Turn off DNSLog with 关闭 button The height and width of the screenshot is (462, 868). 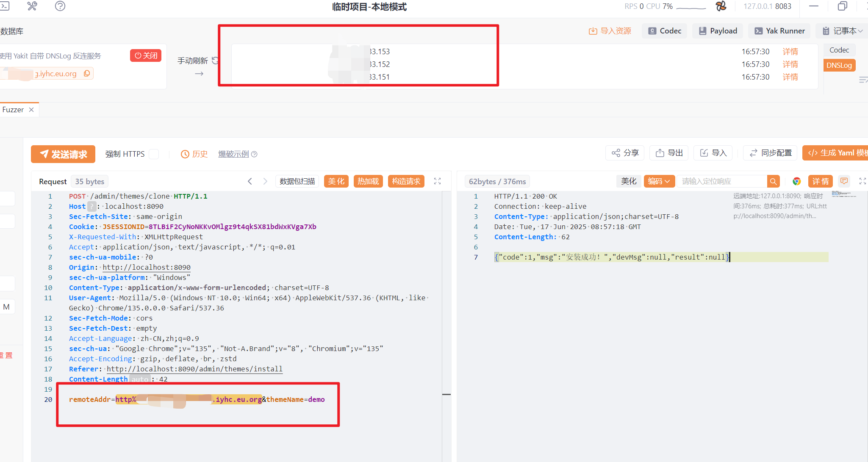click(146, 55)
